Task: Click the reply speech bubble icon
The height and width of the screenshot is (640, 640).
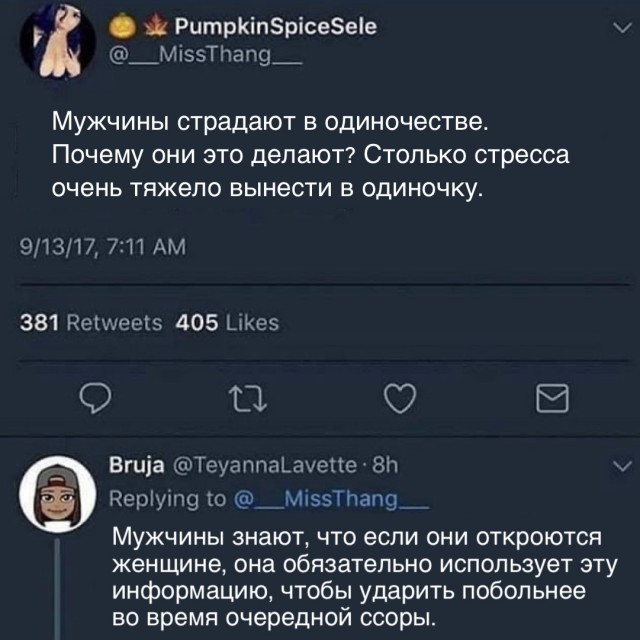Action: [x=93, y=399]
